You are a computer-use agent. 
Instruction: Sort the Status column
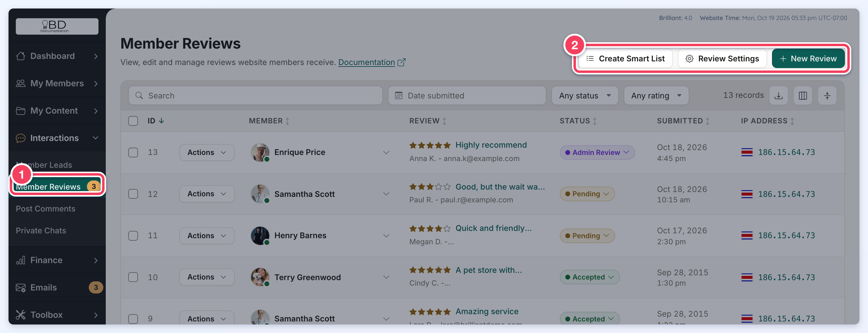click(595, 121)
